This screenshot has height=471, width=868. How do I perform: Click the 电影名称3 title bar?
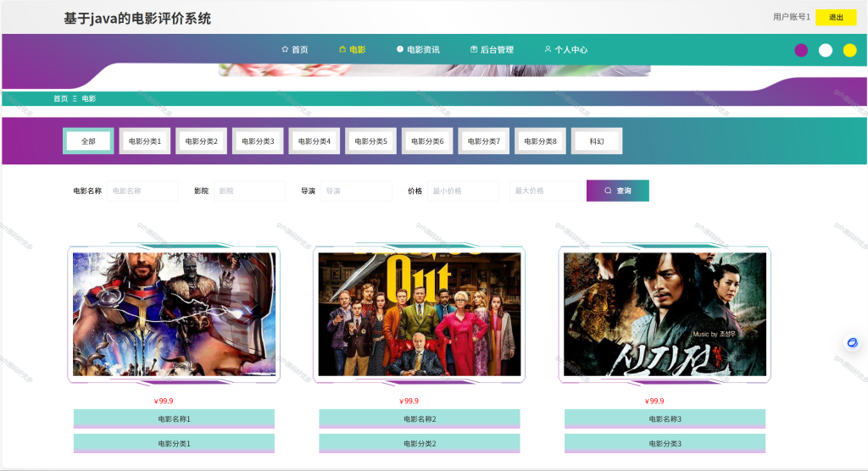coord(665,419)
